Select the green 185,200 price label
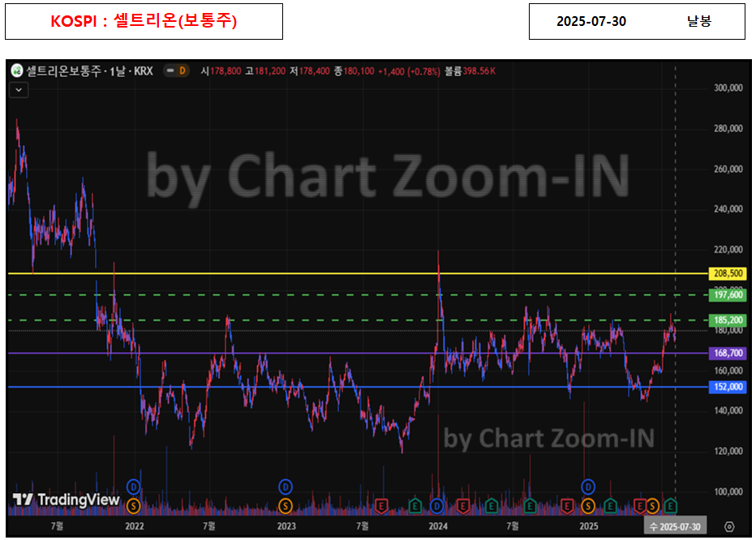This screenshot has height=540, width=756. pyautogui.click(x=728, y=320)
